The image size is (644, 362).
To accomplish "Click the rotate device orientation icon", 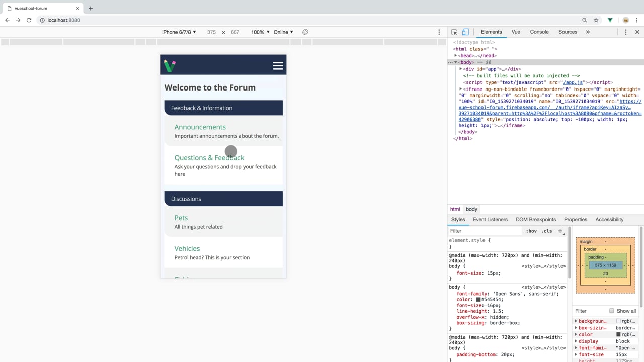I will (305, 32).
